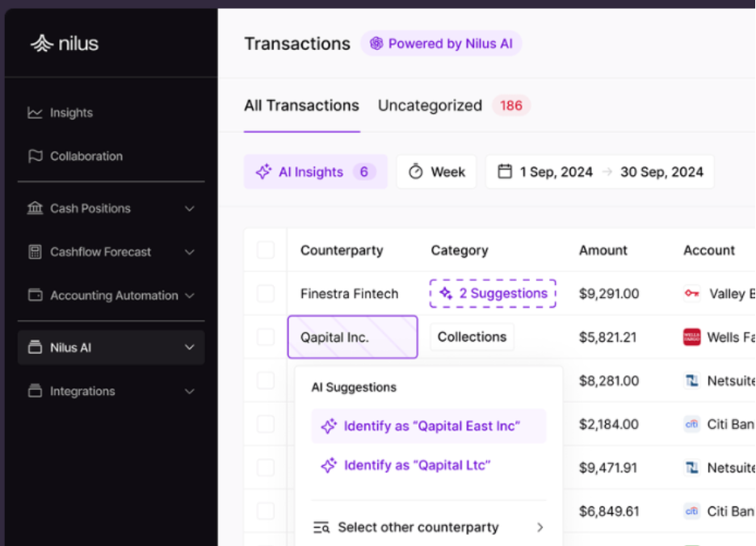The height and width of the screenshot is (546, 756).
Task: Check the $9,471.91 row checkbox
Action: [x=266, y=468]
